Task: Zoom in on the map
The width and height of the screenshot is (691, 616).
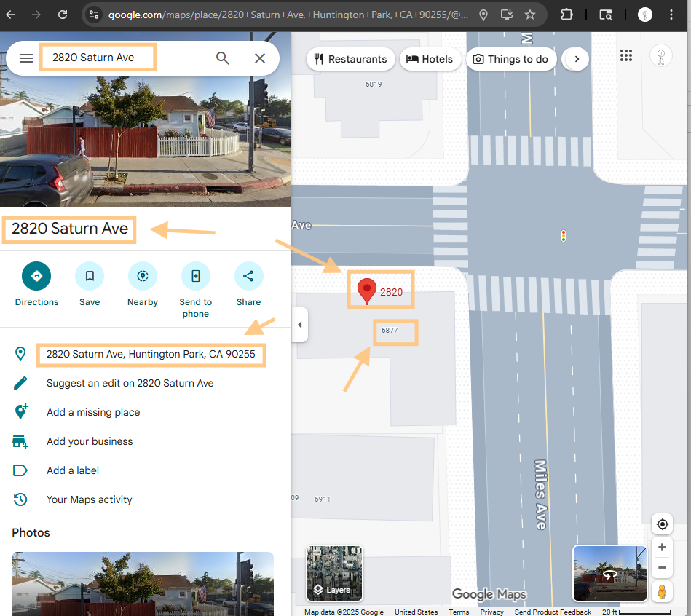Action: (662, 548)
